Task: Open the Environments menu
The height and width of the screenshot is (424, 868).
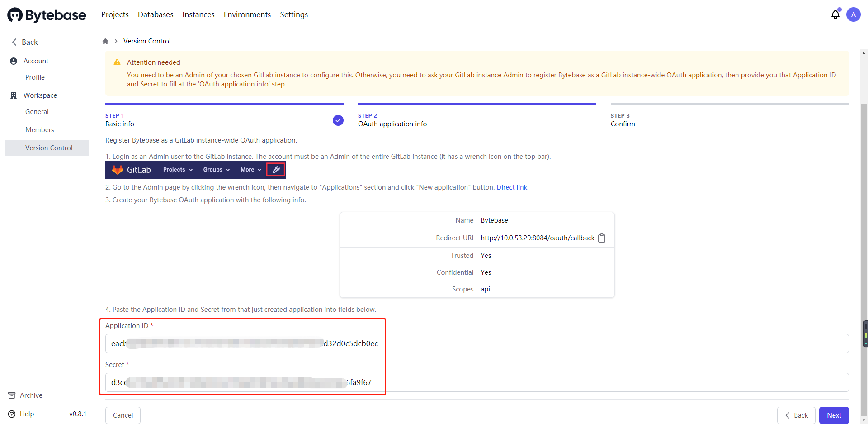Action: point(247,14)
